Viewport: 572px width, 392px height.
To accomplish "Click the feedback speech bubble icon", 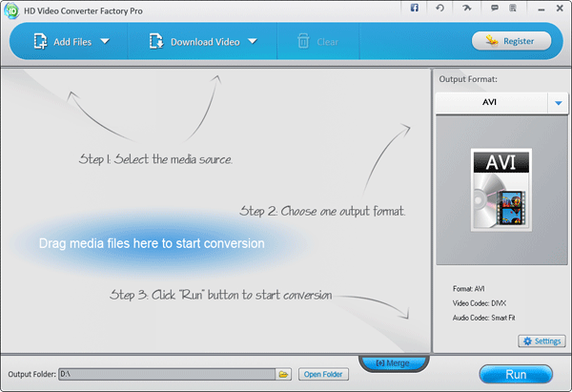I will click(x=493, y=8).
